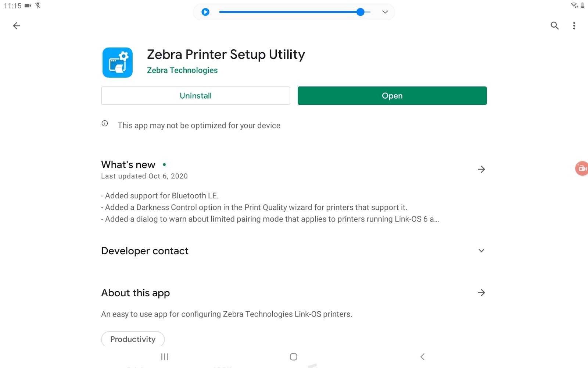588x368 pixels.
Task: Go back using the top-left arrow
Action: tap(17, 26)
